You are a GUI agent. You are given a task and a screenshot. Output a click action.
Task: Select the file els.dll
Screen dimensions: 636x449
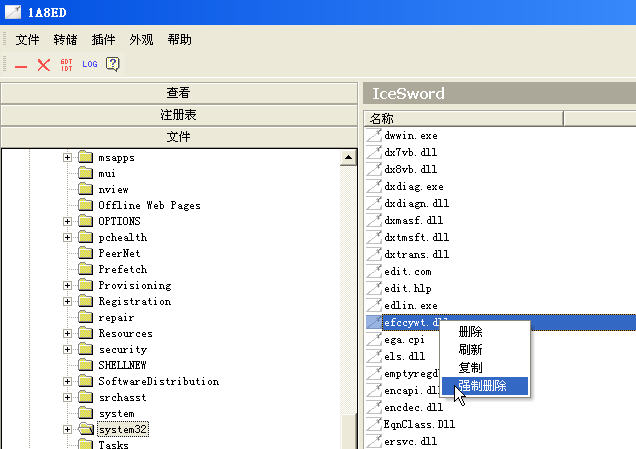click(x=404, y=356)
